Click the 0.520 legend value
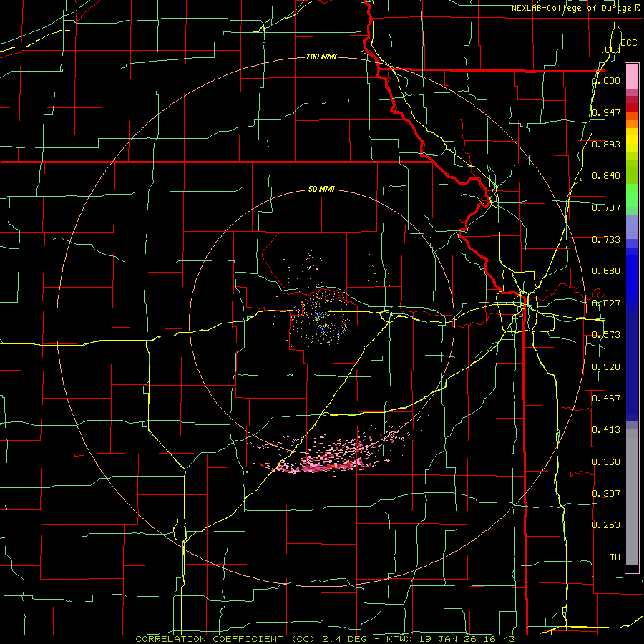 tap(606, 366)
